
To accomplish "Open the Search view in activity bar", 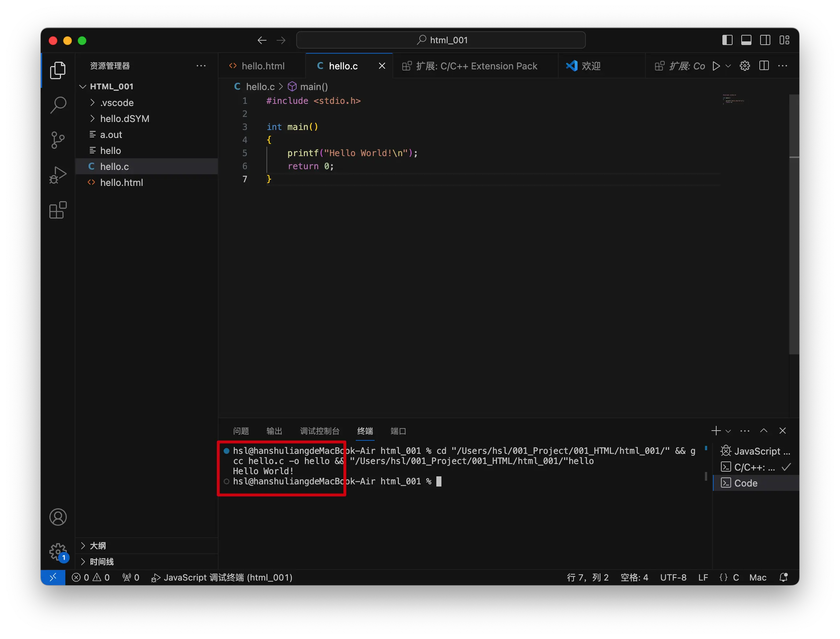I will coord(58,105).
